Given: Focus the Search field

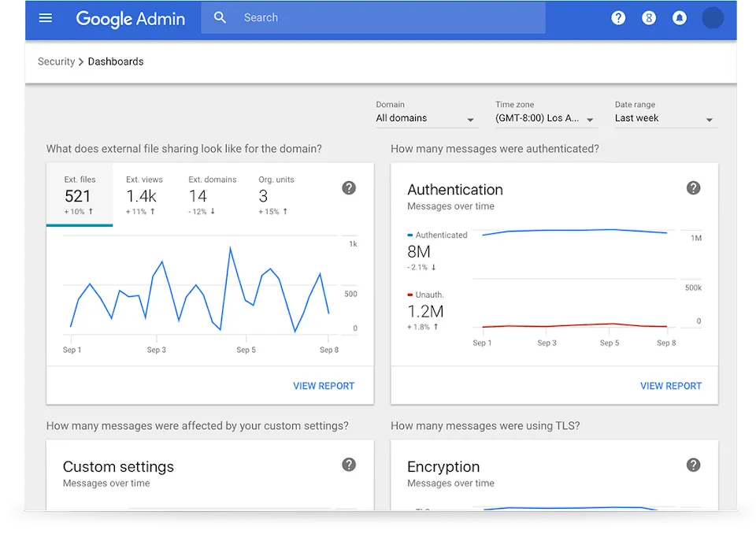Looking at the screenshot, I should click(x=373, y=18).
